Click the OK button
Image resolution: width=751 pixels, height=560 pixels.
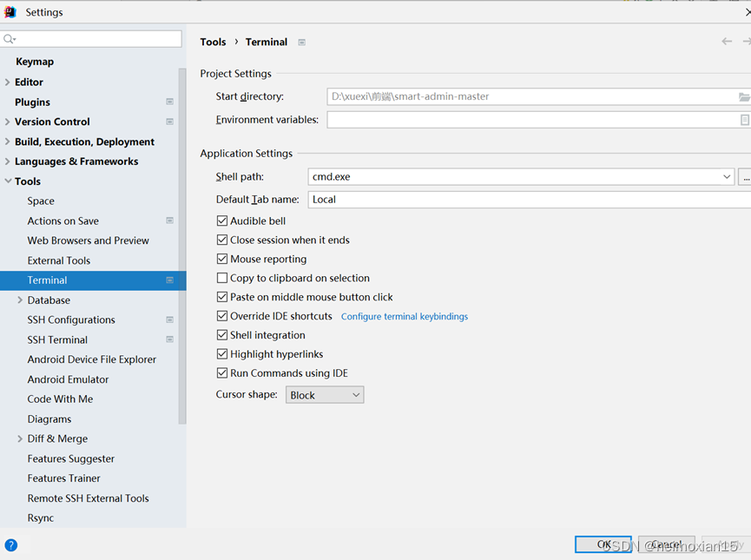tap(603, 544)
